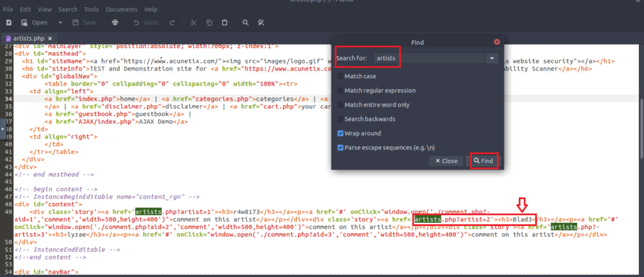The height and width of the screenshot is (277, 644).
Task: Expand the Search for history dropdown
Action: (492, 59)
